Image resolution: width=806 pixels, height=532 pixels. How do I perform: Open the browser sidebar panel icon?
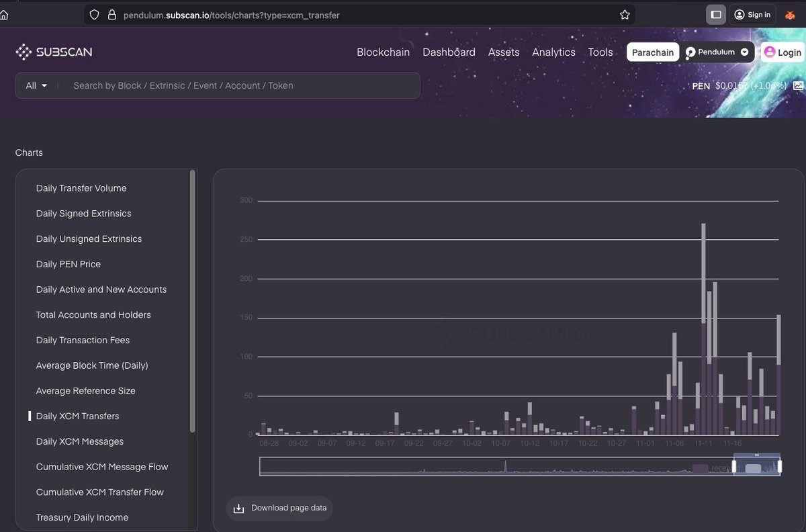(x=716, y=14)
